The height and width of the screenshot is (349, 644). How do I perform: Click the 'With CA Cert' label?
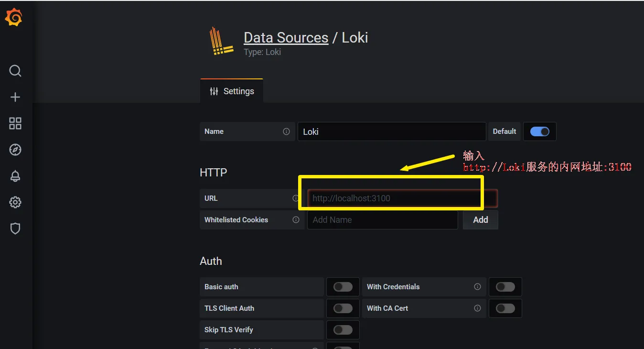tap(387, 308)
